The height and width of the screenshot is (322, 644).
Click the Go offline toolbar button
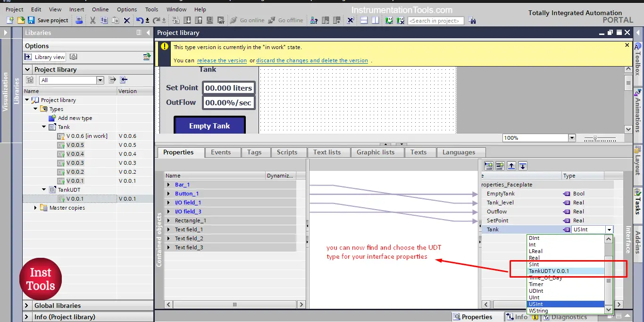pyautogui.click(x=286, y=20)
